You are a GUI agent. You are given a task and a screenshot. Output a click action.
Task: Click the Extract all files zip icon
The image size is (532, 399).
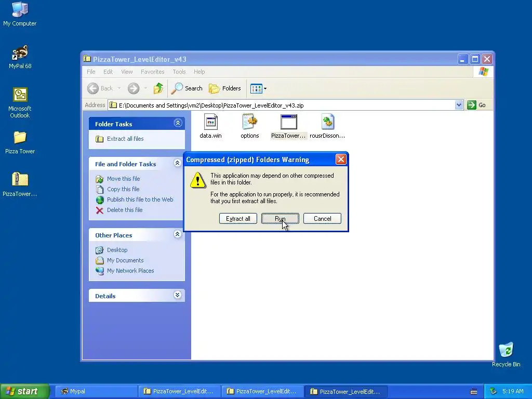pyautogui.click(x=99, y=139)
